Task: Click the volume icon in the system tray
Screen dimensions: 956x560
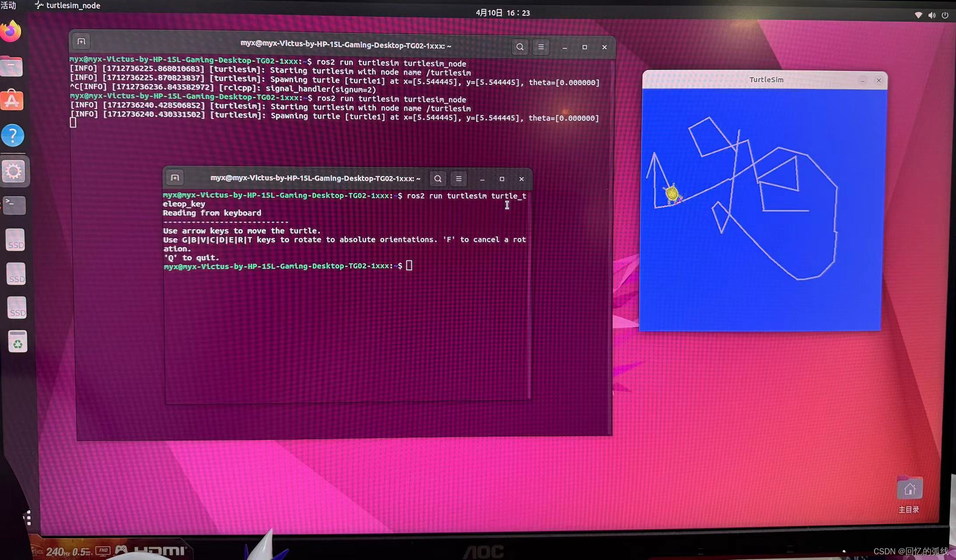Action: coord(931,14)
